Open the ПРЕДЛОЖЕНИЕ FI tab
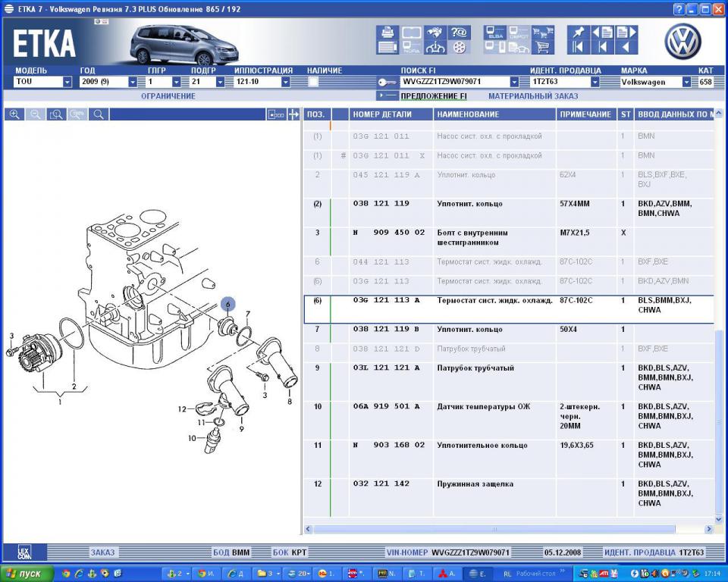 tap(434, 96)
